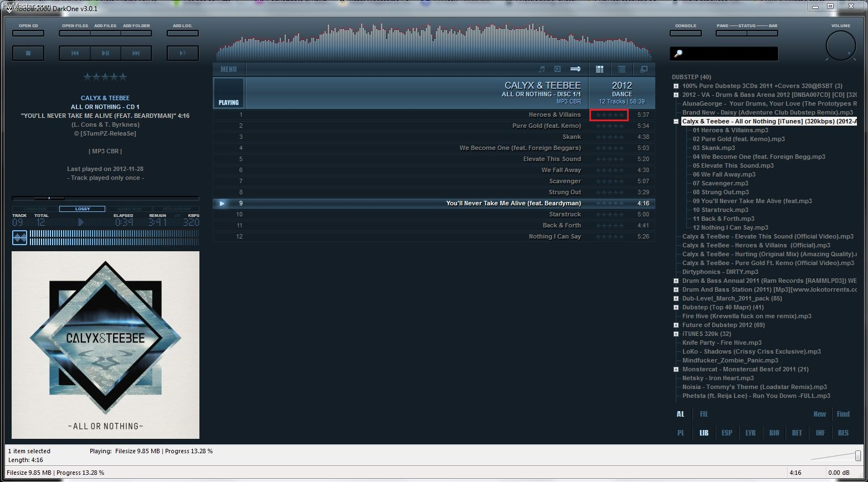Screen dimensions: 868x482
Task: Set the now-playing rating stars in the left panel
Action: click(x=105, y=77)
